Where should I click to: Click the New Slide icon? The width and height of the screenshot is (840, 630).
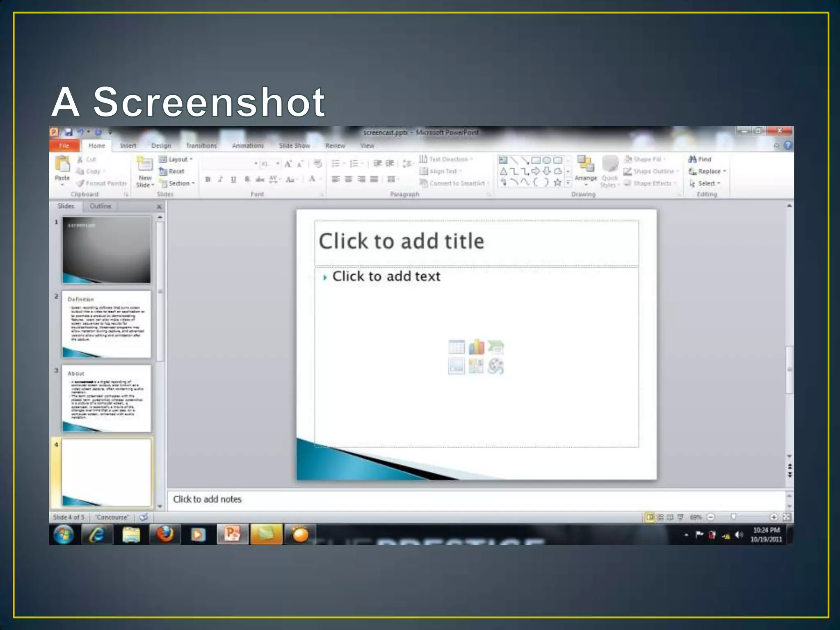click(144, 164)
